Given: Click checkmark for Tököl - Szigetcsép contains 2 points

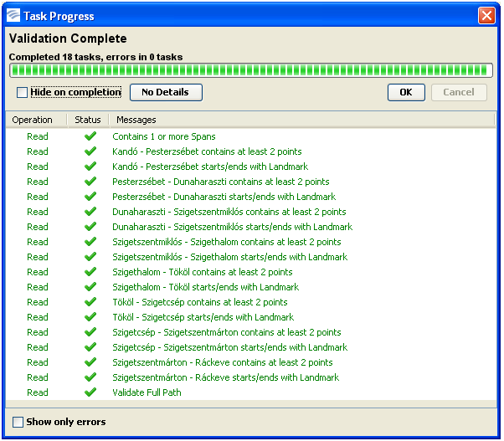Looking at the screenshot, I should (90, 302).
